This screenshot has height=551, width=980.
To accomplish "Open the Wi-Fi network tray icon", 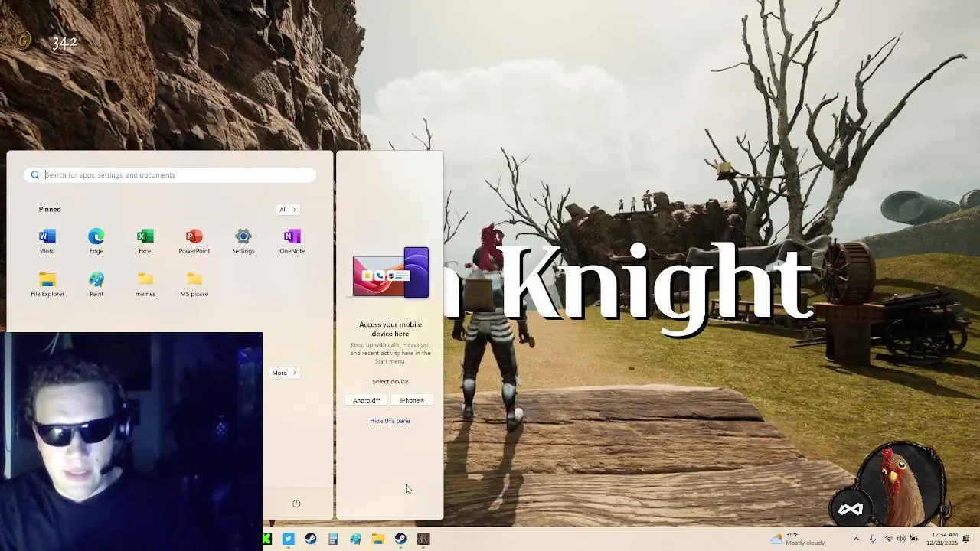I will click(x=889, y=539).
